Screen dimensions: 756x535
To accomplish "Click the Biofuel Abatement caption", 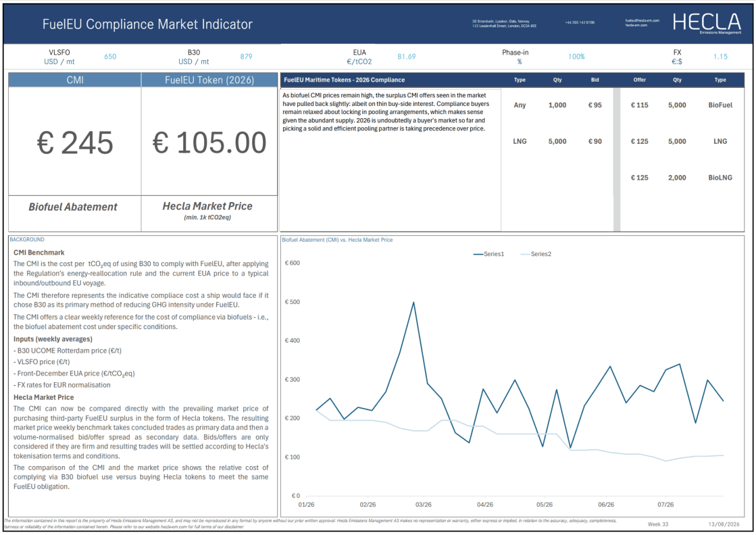I will click(x=73, y=207).
